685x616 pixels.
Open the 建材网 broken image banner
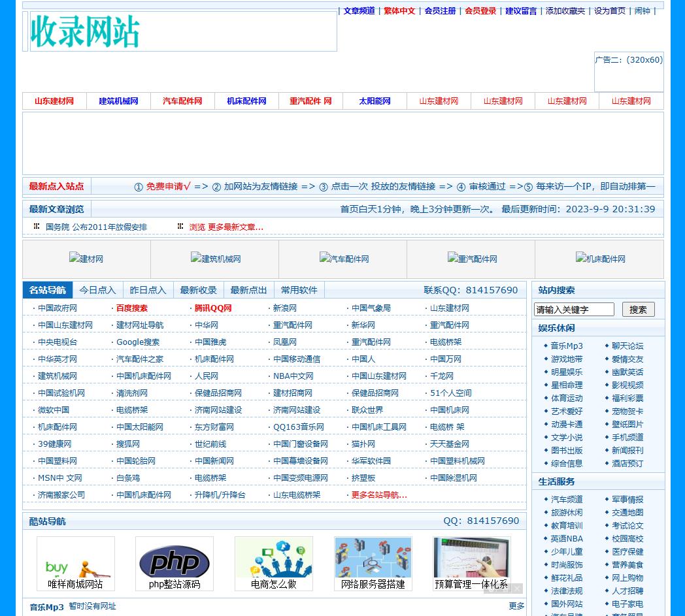tap(86, 259)
